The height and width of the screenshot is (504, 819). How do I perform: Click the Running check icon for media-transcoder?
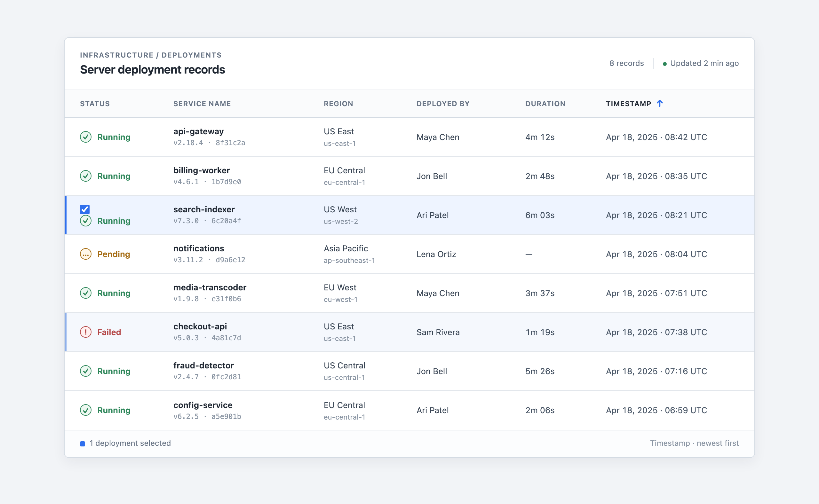(x=86, y=293)
